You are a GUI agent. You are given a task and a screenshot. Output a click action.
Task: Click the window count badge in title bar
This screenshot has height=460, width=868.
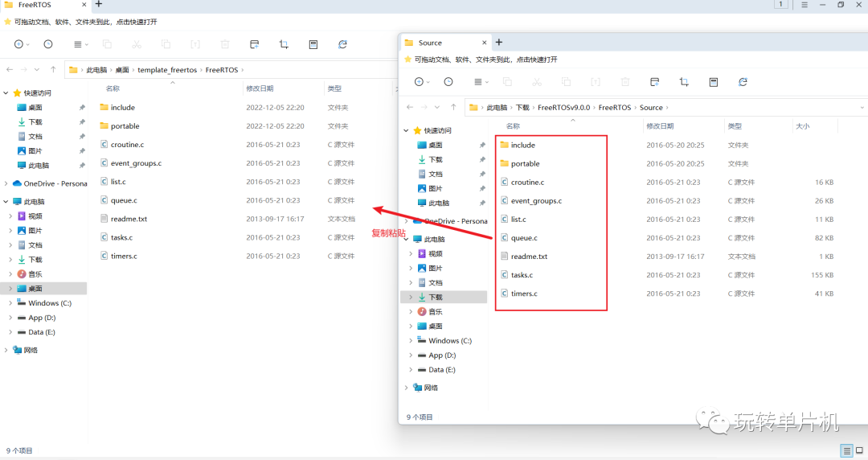(780, 5)
